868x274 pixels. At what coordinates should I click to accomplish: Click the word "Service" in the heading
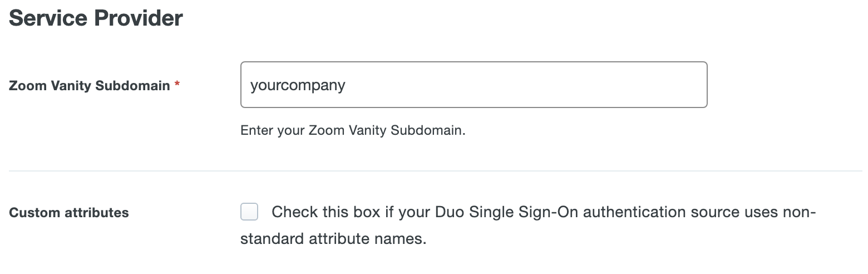pyautogui.click(x=49, y=18)
